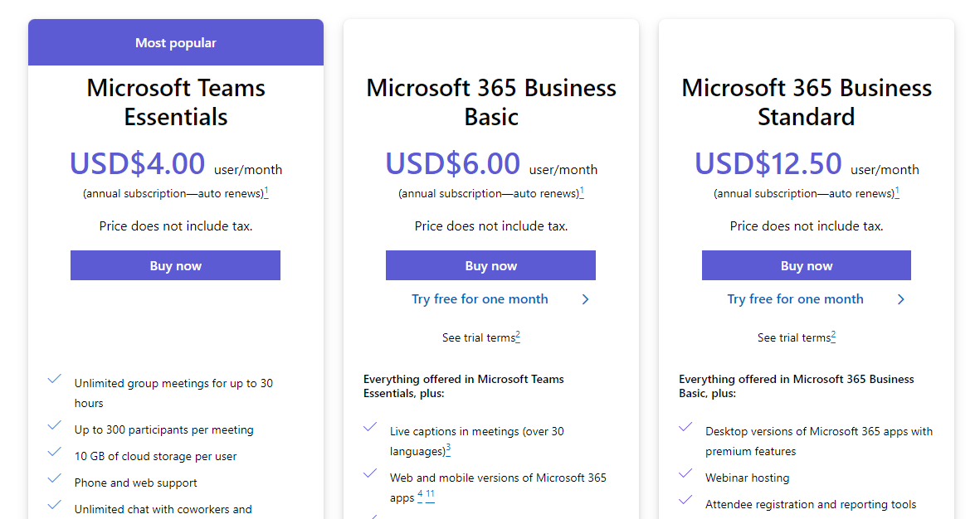The width and height of the screenshot is (980, 519).
Task: Click checkmark beside Webinar hosting feature
Action: [685, 473]
